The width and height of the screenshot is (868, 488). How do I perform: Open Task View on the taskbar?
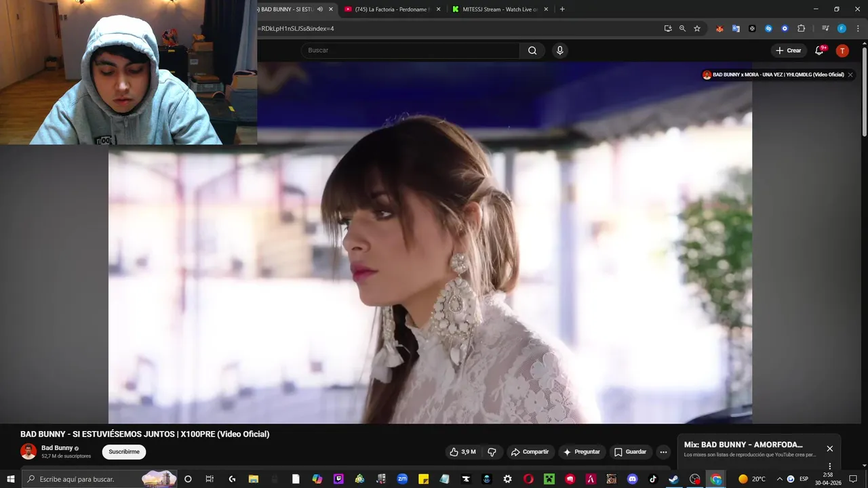pyautogui.click(x=210, y=479)
